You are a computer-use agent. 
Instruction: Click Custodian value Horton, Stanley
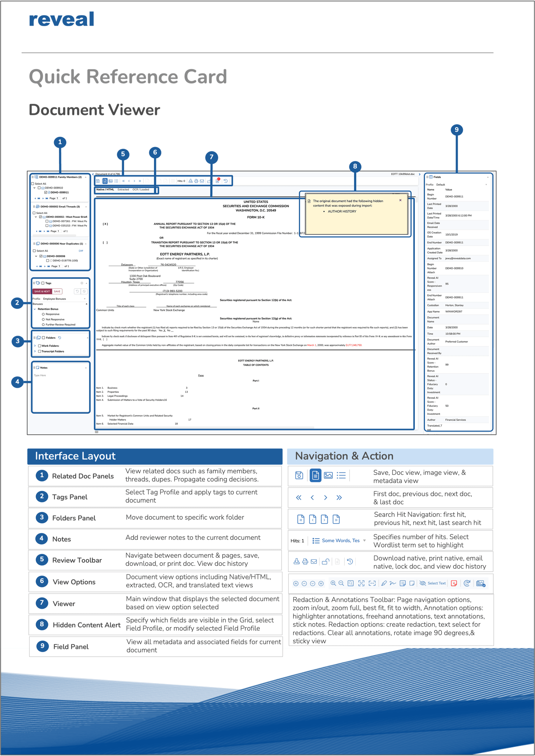coord(455,305)
